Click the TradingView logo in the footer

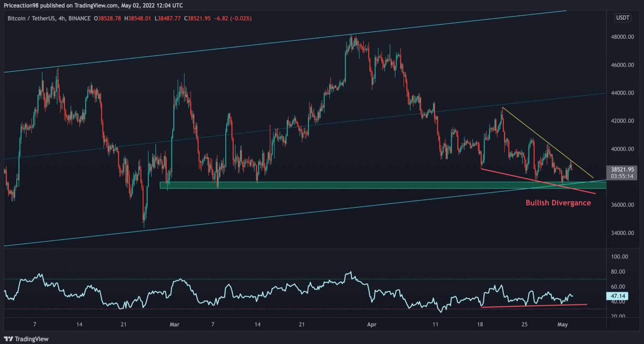[26, 339]
